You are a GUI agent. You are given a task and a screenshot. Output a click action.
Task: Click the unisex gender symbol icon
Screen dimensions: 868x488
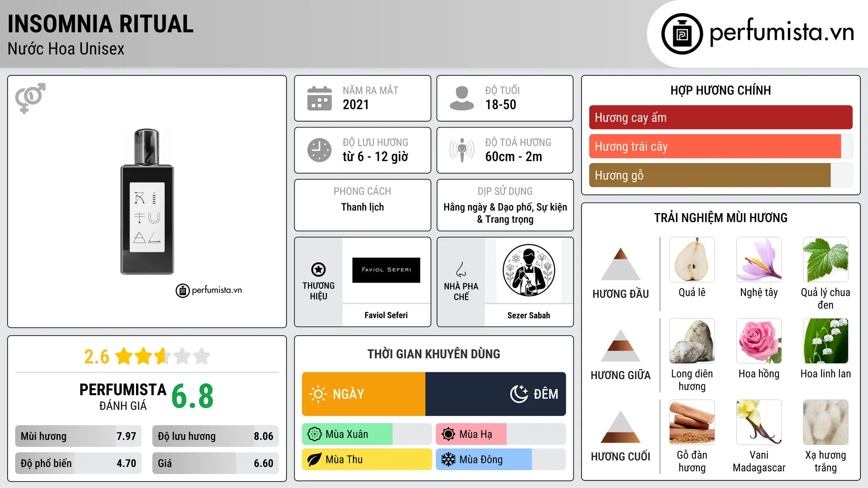coord(30,98)
